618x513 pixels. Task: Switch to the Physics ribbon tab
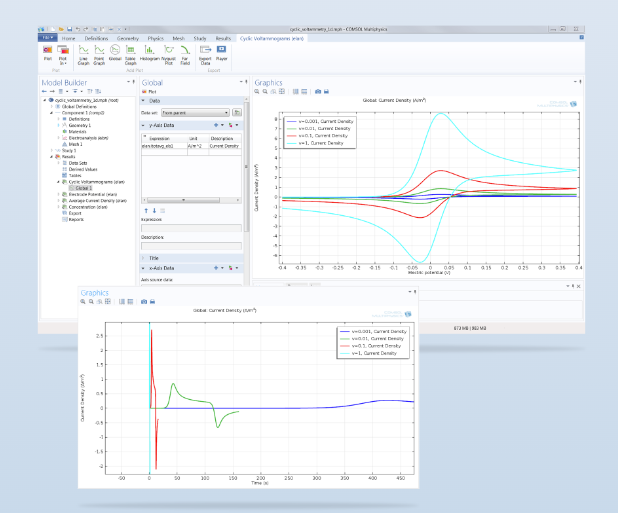pyautogui.click(x=155, y=38)
